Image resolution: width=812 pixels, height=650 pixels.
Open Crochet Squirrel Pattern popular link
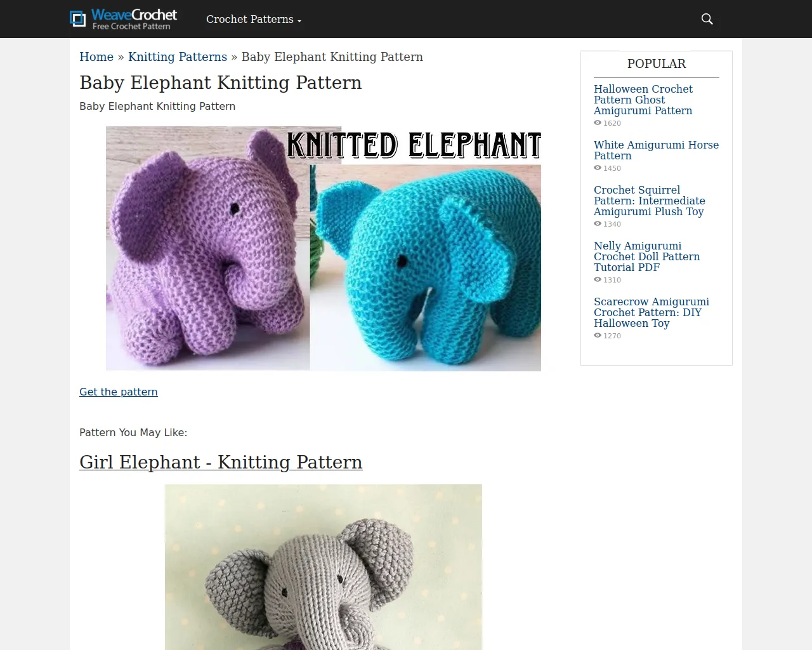point(650,201)
